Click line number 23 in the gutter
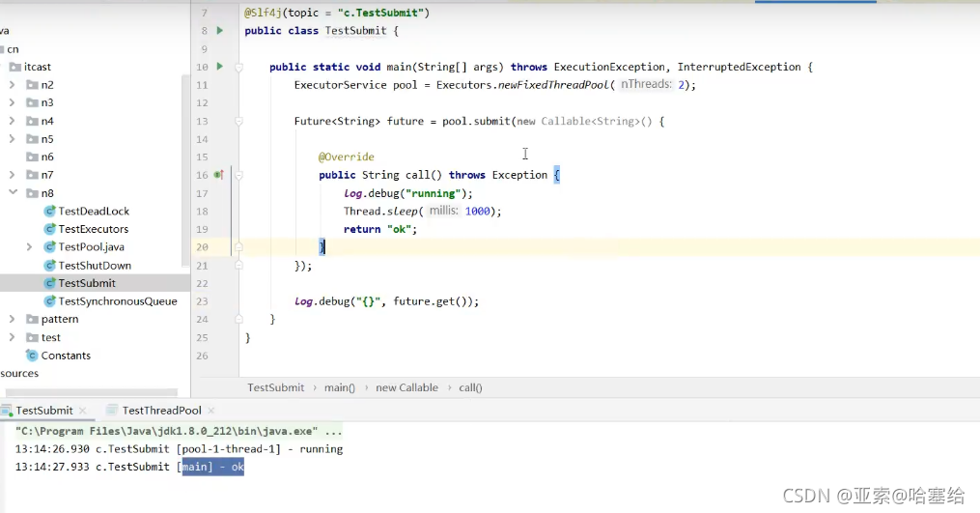 coord(202,301)
